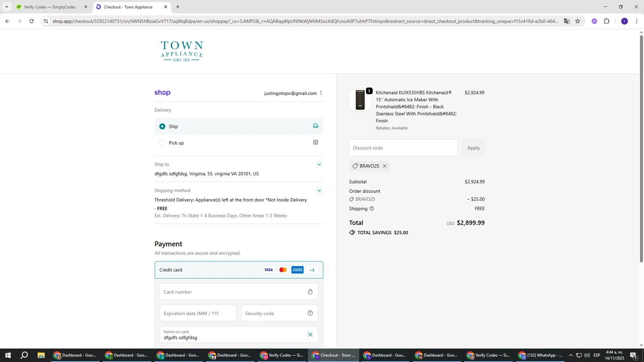Click the Visa card icon

(268, 270)
